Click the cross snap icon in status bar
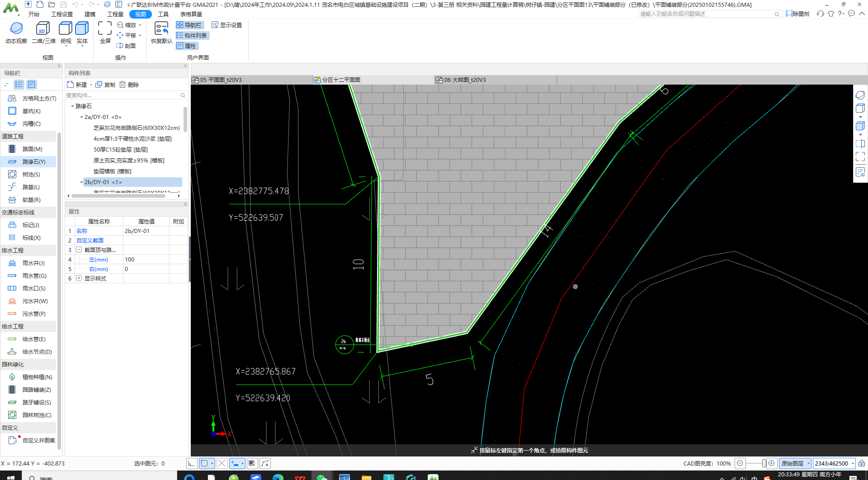Screen dimensions: 868x480 (x=222, y=463)
